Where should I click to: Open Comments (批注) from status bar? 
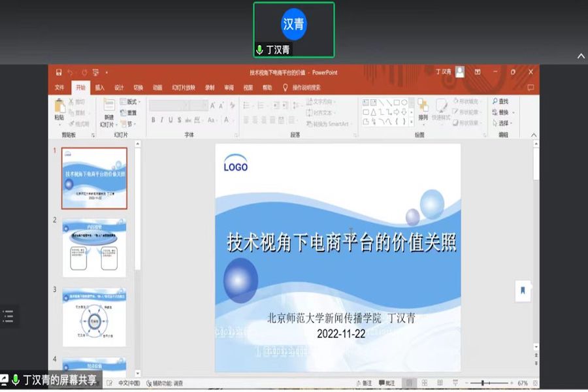[387, 383]
